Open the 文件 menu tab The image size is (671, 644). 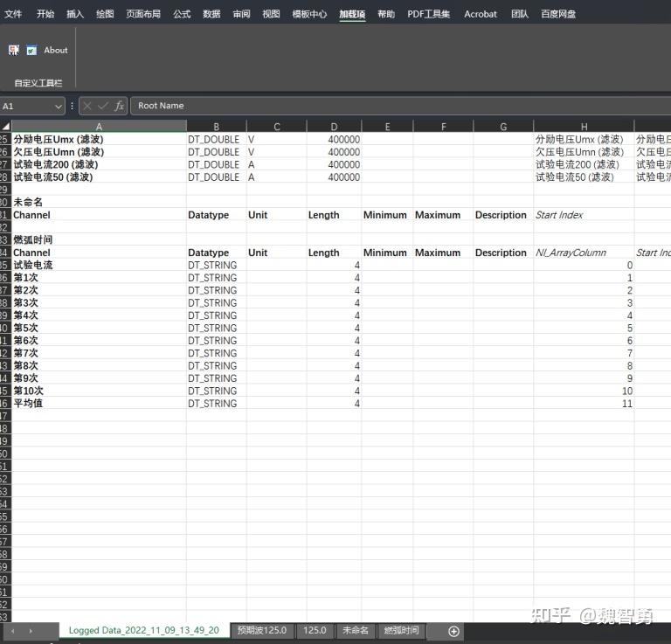coord(13,14)
